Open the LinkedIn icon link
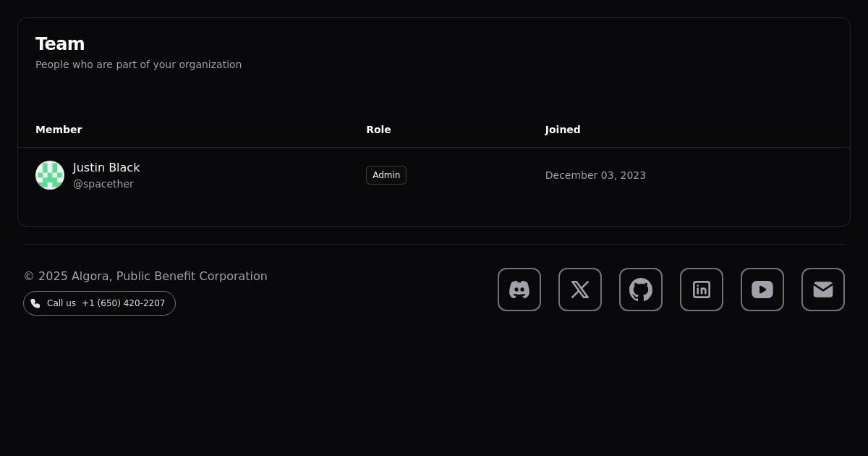The image size is (868, 456). (x=702, y=290)
